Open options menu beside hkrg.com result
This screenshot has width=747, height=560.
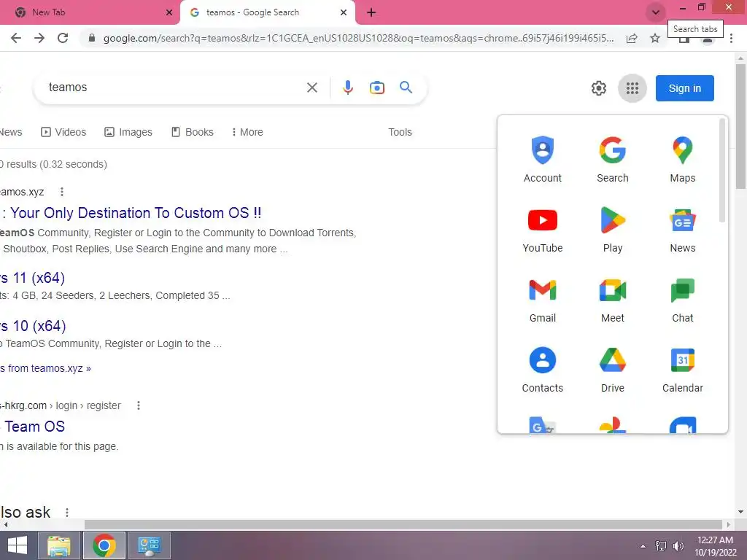tap(138, 405)
